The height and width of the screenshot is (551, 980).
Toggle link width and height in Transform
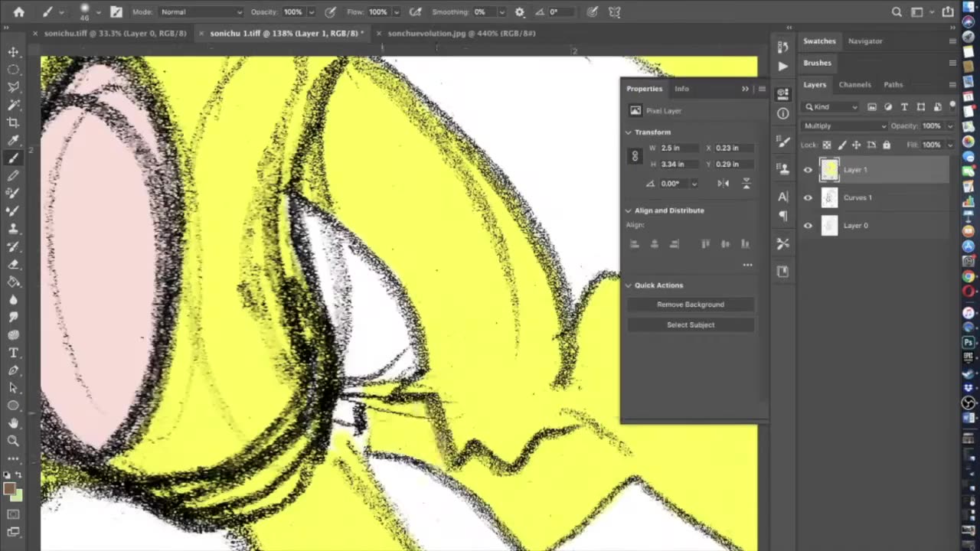(635, 156)
